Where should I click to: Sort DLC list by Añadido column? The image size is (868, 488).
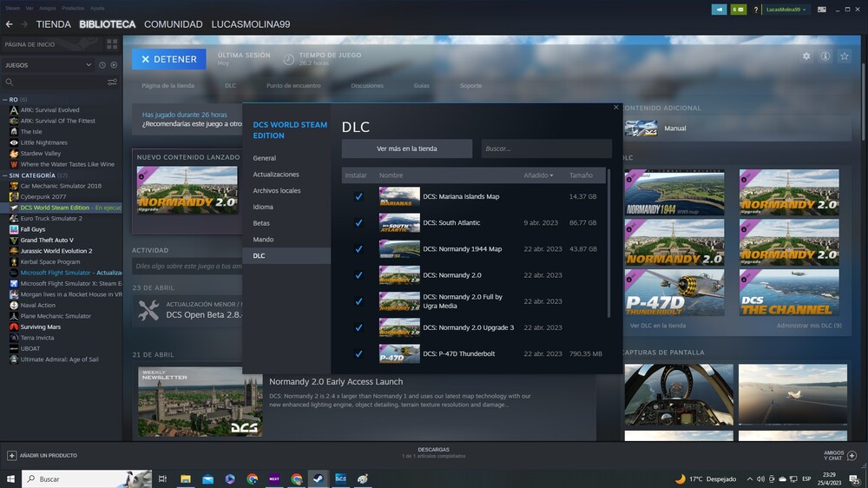click(538, 175)
